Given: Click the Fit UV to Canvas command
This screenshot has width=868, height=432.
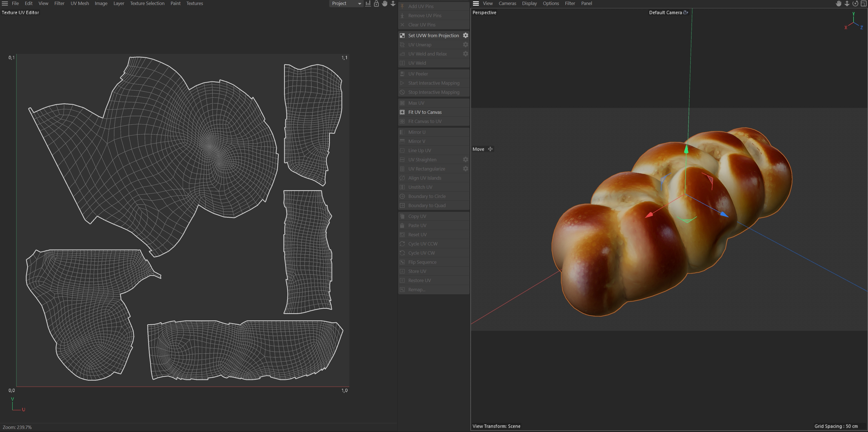Looking at the screenshot, I should point(425,112).
